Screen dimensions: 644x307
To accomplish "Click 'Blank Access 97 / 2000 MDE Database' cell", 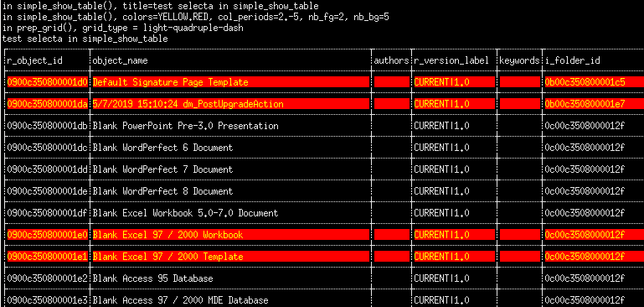I will click(181, 300).
